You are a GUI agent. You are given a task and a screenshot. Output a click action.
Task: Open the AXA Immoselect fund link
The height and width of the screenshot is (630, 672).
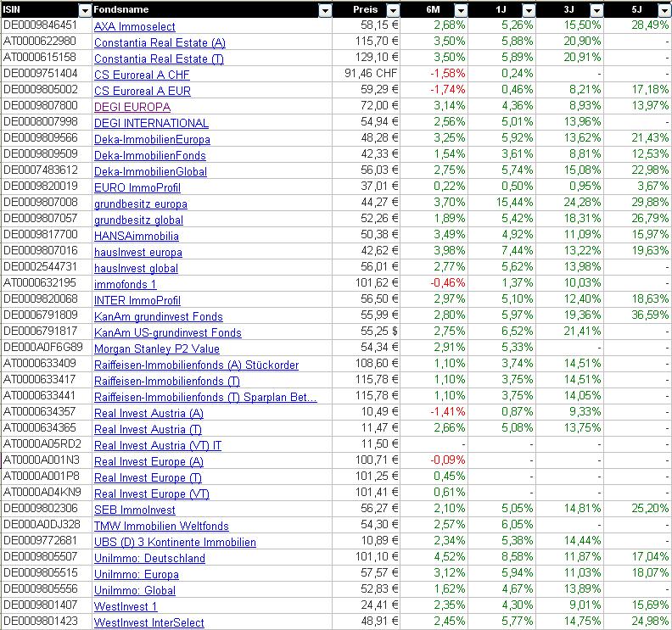point(135,26)
